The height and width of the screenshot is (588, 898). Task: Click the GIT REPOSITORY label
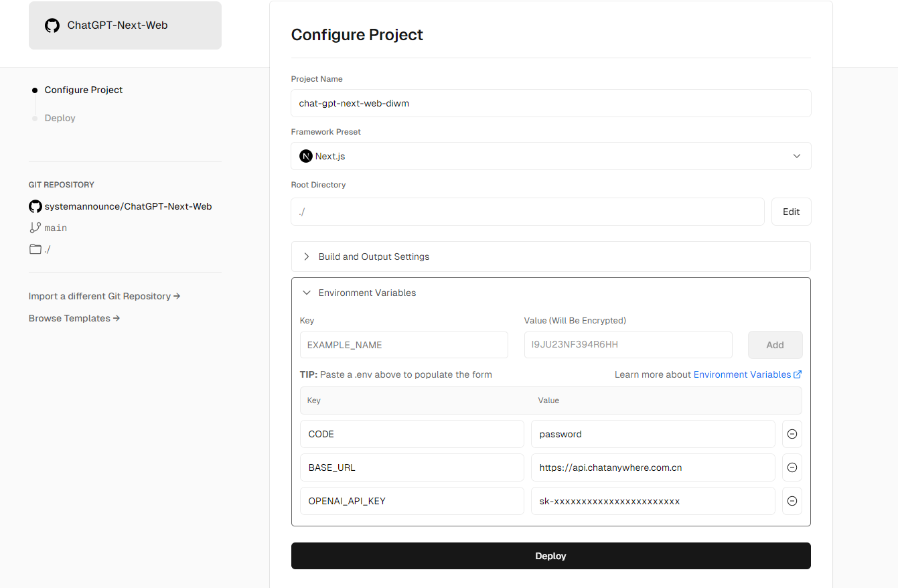click(62, 185)
